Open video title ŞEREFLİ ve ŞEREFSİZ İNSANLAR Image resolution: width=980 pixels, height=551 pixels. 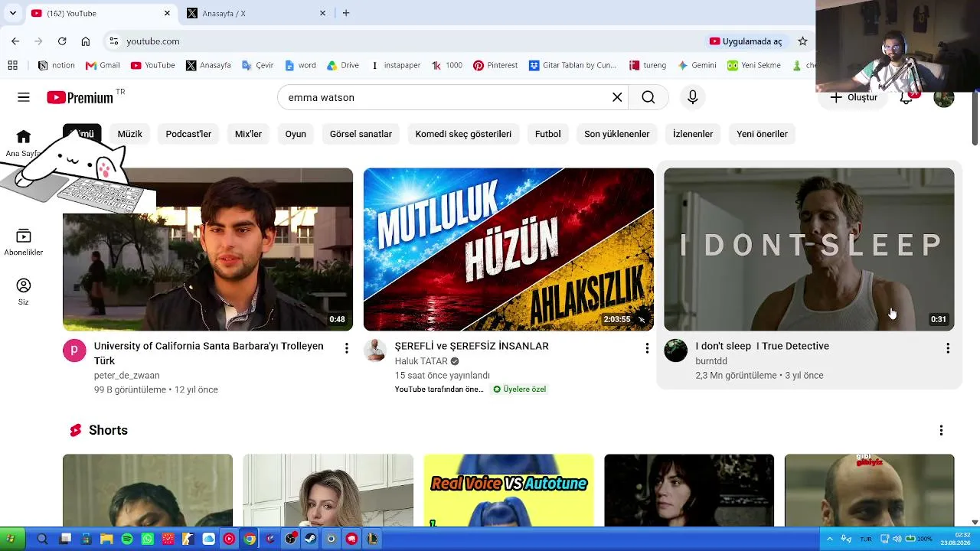coord(472,346)
